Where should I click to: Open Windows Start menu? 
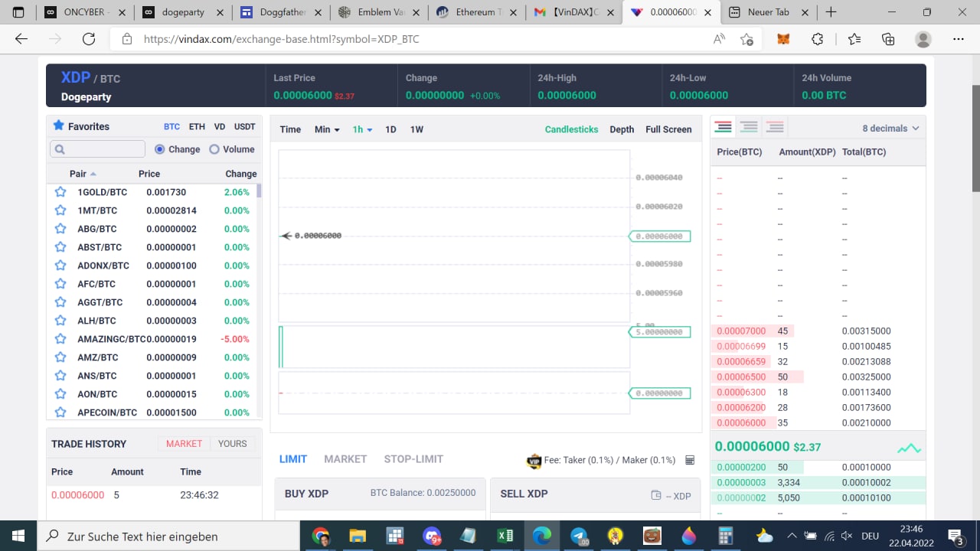coord(18,536)
